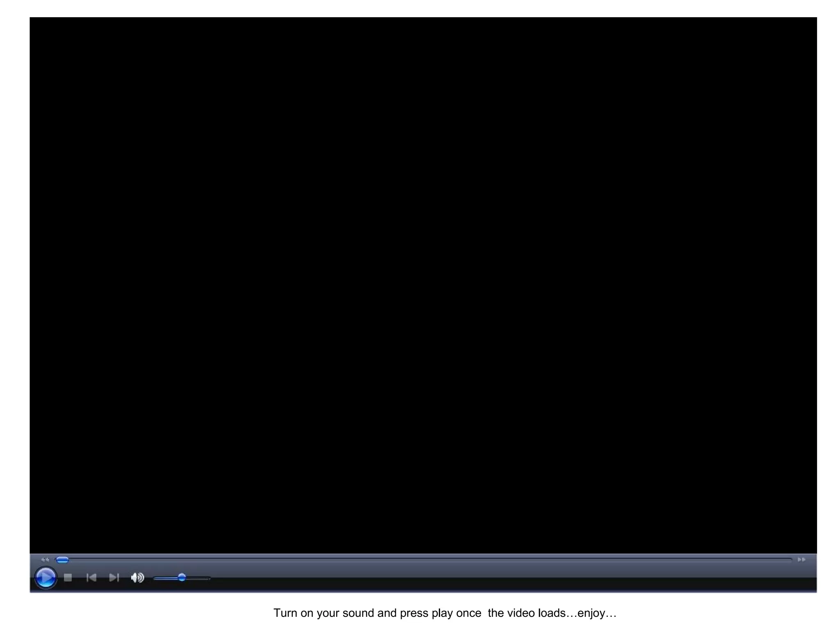840x630 pixels.
Task: Seek near the end of the progress bar
Action: click(779, 559)
